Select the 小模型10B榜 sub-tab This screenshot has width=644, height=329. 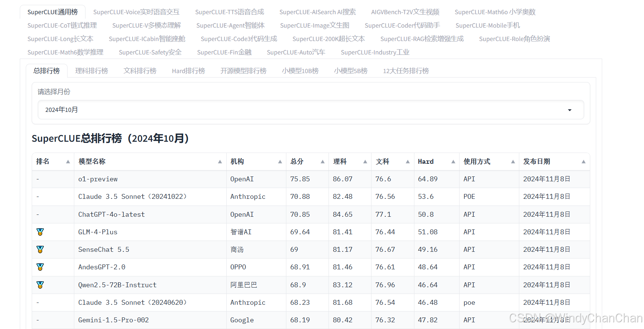pos(300,71)
